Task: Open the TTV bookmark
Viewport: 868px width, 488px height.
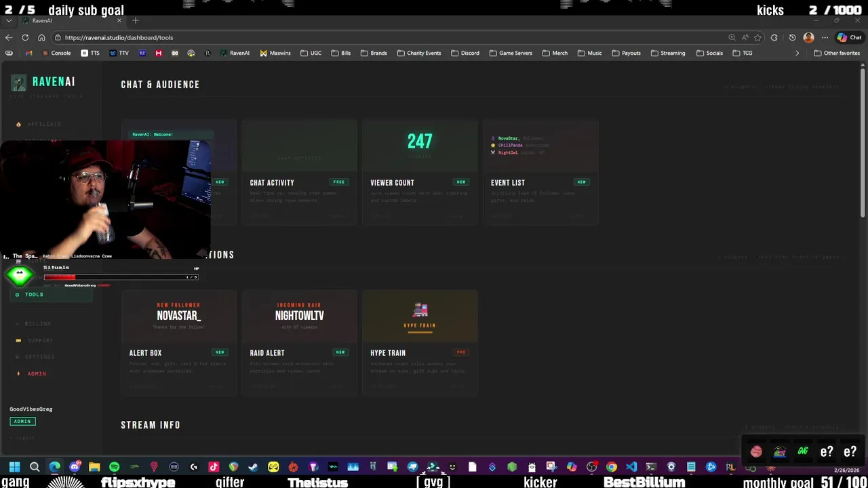Action: [x=119, y=53]
